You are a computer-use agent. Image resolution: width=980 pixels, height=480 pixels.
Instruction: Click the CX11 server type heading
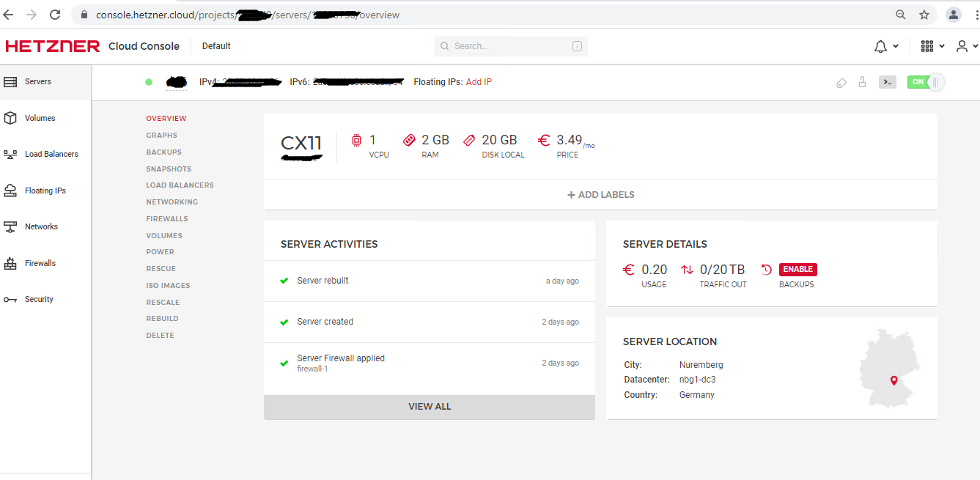click(301, 142)
